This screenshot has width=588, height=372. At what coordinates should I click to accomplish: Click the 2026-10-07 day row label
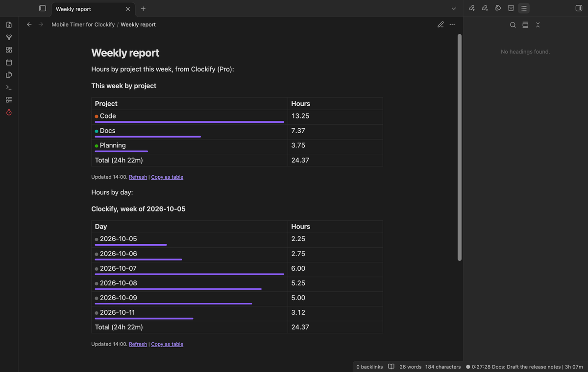118,268
